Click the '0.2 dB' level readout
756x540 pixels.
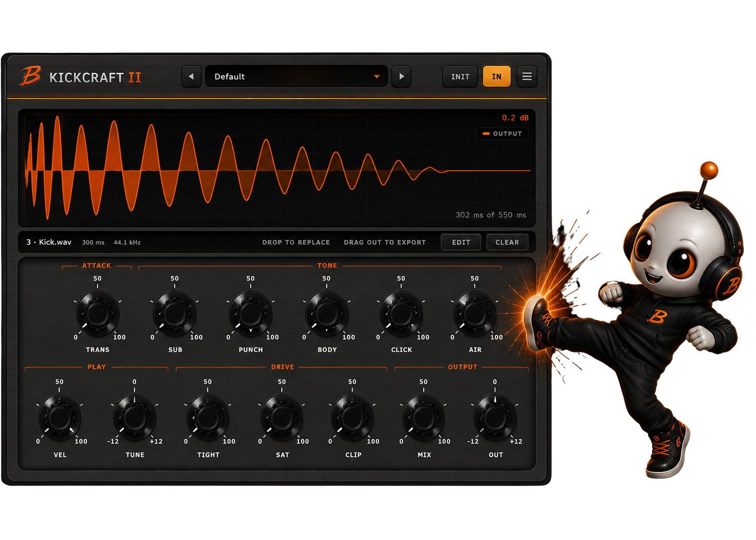(515, 118)
